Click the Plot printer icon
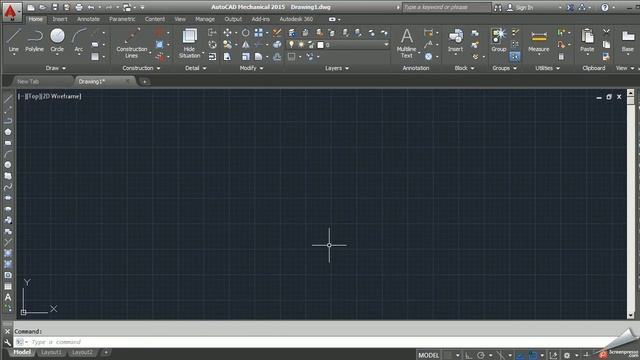 pyautogui.click(x=79, y=7)
